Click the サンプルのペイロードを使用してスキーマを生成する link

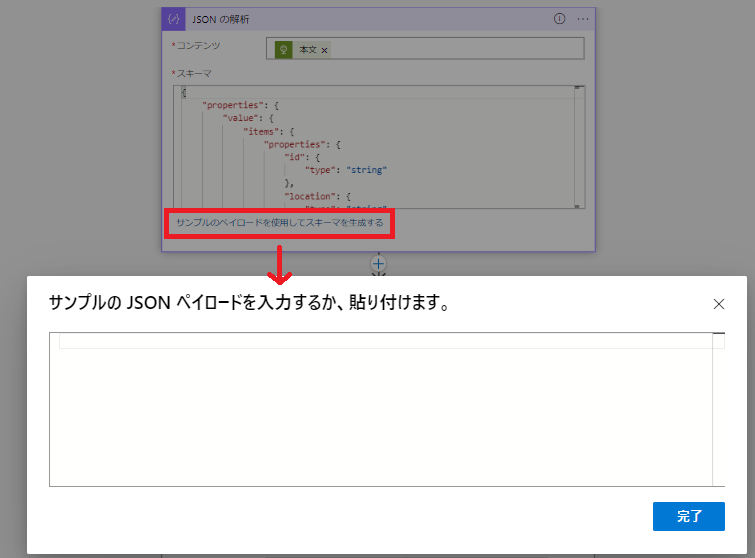279,222
